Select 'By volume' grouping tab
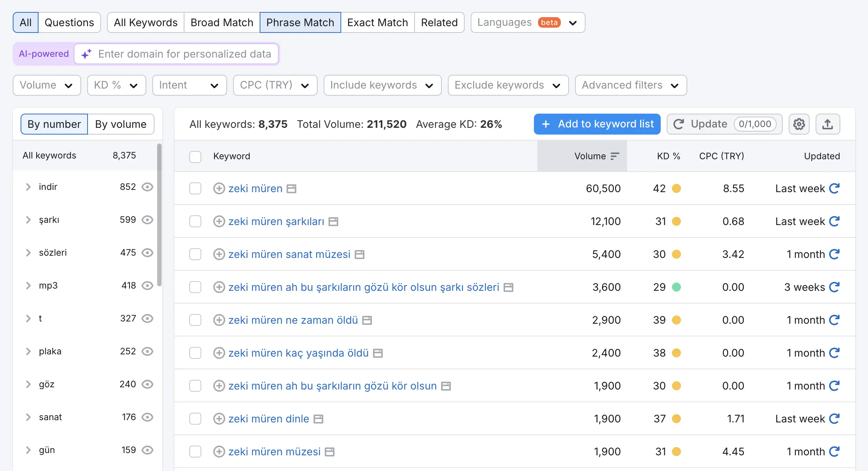This screenshot has width=868, height=471. point(121,124)
